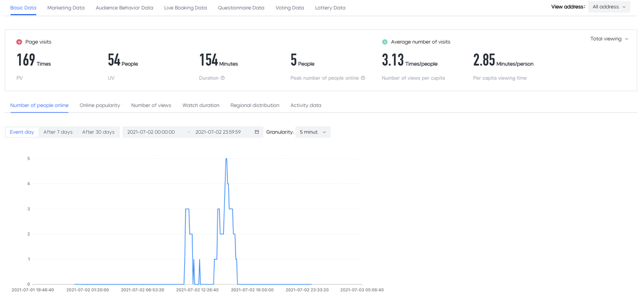Open the Activity data tab
Viewport: 644px width, 303px height.
pyautogui.click(x=306, y=106)
